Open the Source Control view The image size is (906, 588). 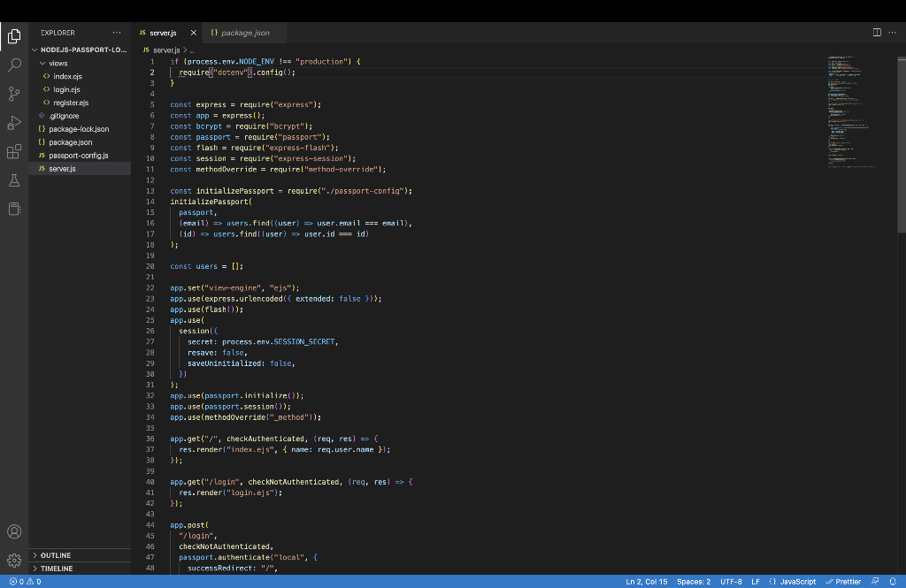click(x=13, y=93)
